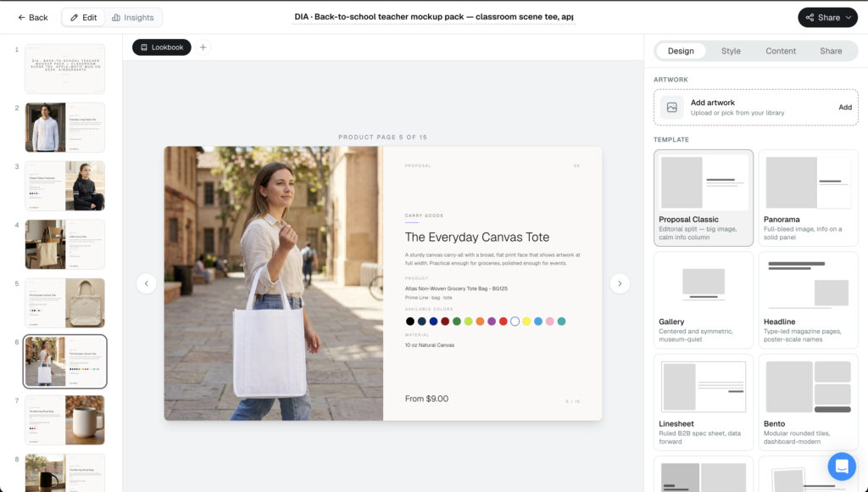Open the Style tab
868x492 pixels.
click(731, 50)
